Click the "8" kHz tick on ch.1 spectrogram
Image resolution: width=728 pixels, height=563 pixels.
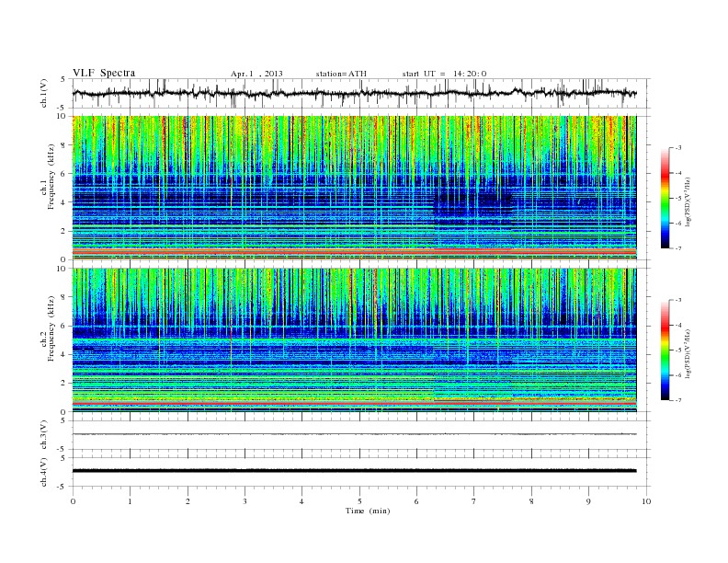[64, 145]
